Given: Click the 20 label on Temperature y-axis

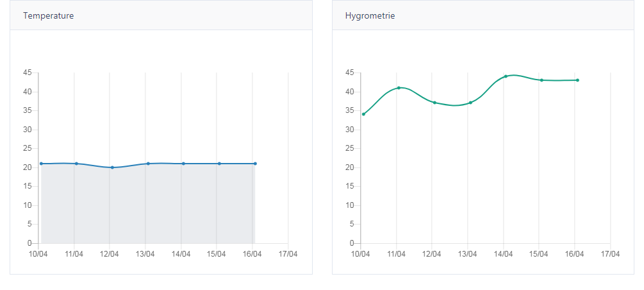Looking at the screenshot, I should pyautogui.click(x=28, y=167).
